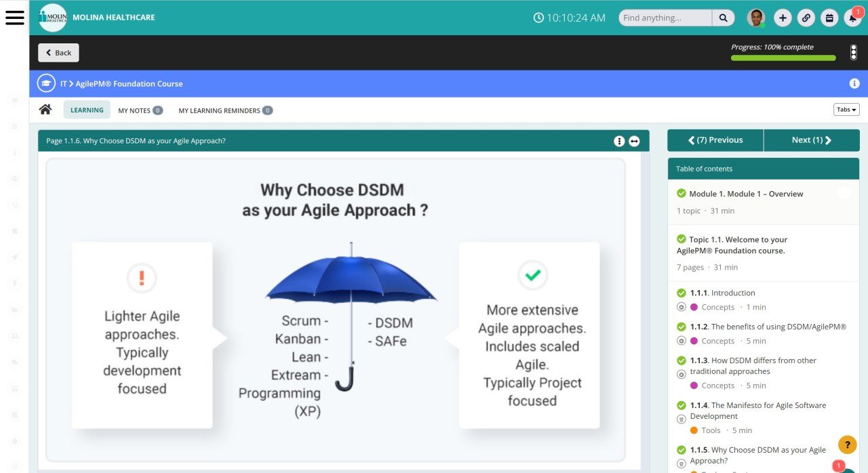Open the hamburger navigation menu
868x473 pixels.
coord(14,18)
